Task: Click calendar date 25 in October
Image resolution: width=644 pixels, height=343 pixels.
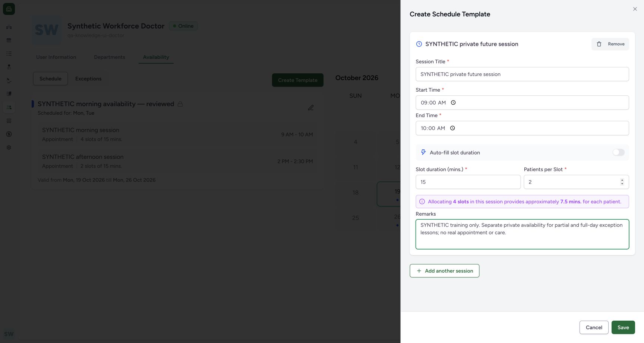Action: coord(356,218)
